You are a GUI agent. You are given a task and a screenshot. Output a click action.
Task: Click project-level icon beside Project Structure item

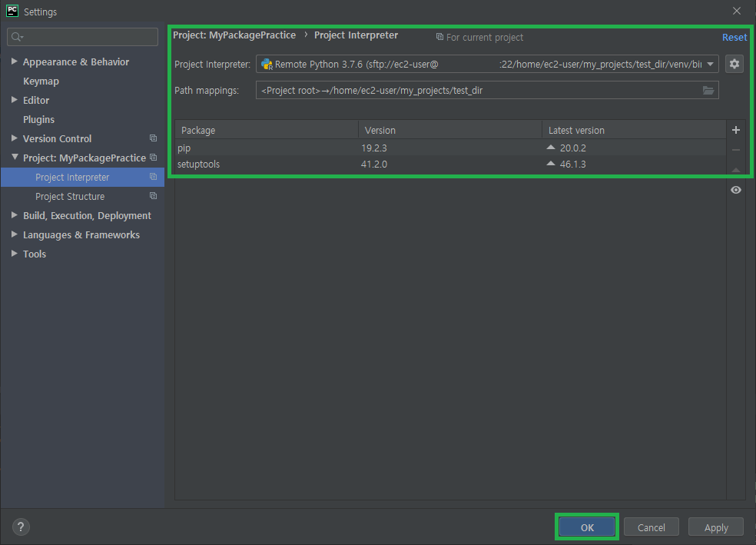[154, 196]
